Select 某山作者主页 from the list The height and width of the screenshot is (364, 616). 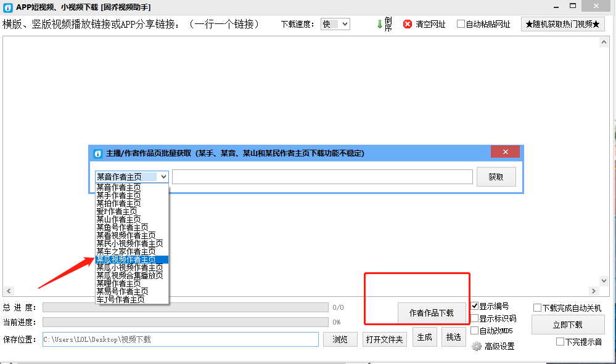pyautogui.click(x=132, y=219)
